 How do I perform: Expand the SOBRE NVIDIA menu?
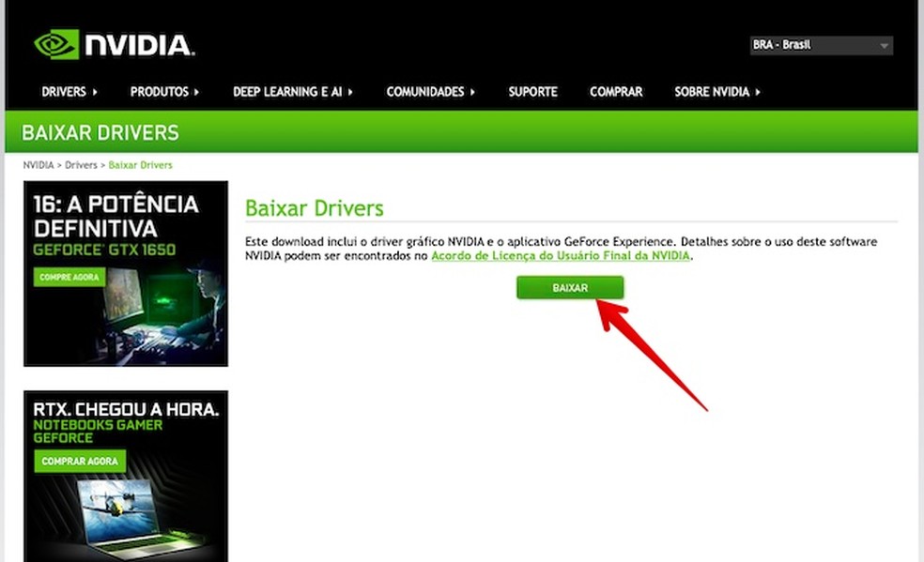point(717,92)
